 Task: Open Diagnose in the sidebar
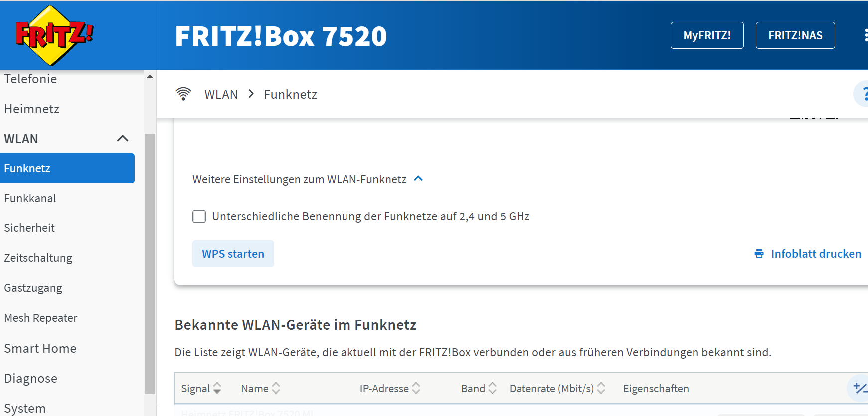[x=31, y=378]
